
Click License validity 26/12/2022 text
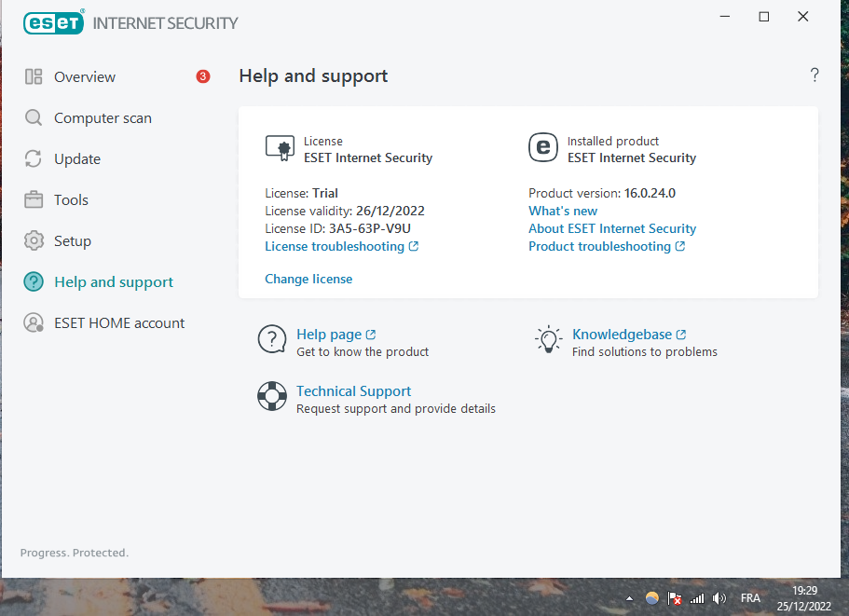point(345,211)
